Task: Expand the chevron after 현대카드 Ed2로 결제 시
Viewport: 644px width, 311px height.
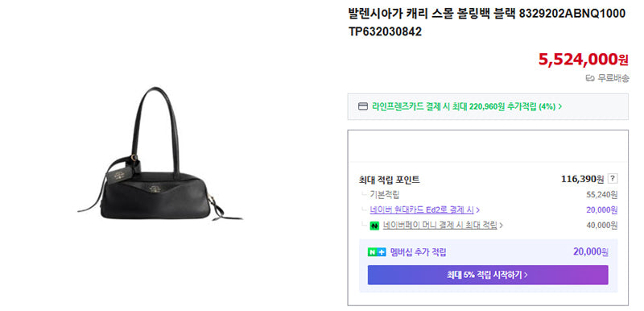Action: click(x=478, y=210)
